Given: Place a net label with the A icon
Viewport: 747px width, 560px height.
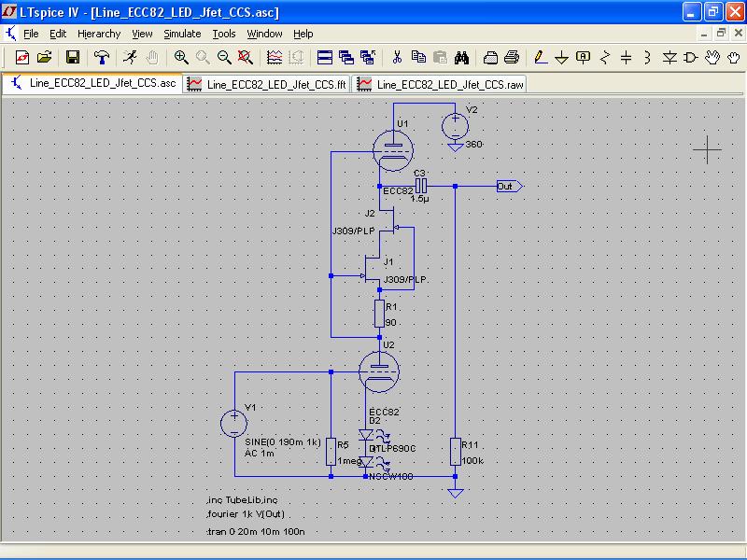Looking at the screenshot, I should (x=583, y=58).
